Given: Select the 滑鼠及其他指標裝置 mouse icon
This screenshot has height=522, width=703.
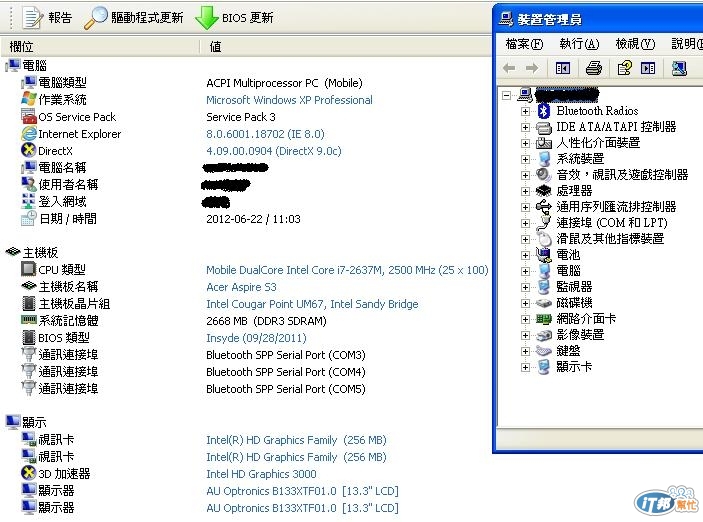Looking at the screenshot, I should click(x=544, y=239).
